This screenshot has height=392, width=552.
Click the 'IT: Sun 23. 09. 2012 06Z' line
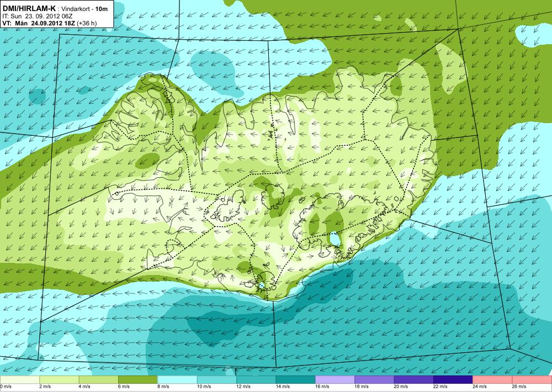click(x=38, y=16)
